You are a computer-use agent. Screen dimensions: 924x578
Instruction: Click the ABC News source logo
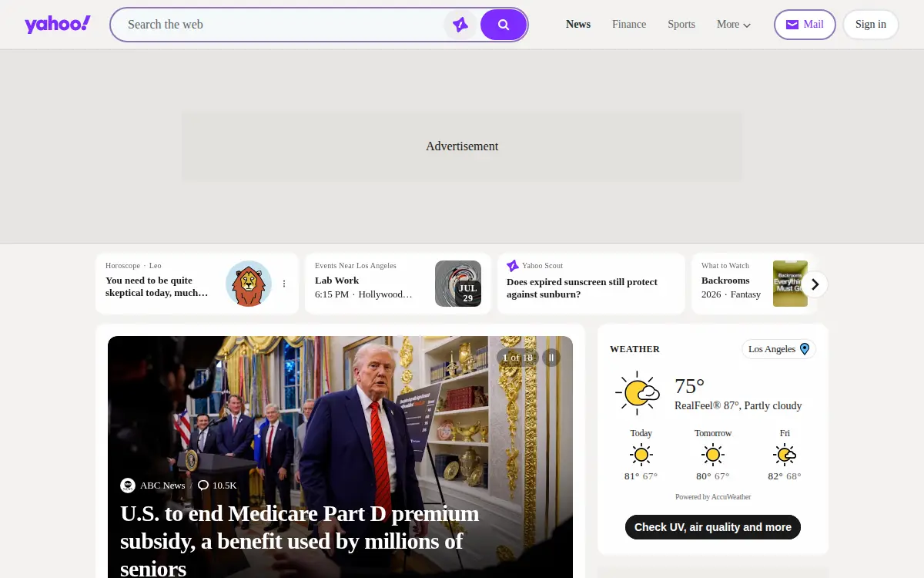pyautogui.click(x=128, y=486)
